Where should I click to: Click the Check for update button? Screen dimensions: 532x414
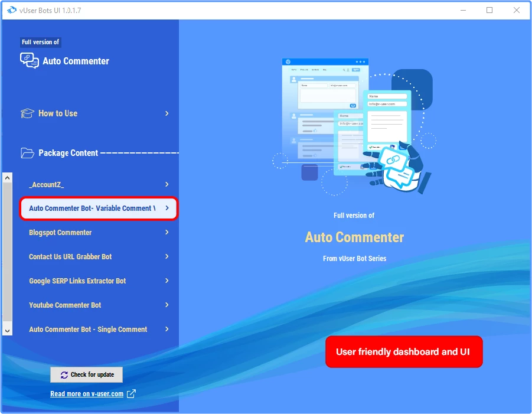coord(87,374)
